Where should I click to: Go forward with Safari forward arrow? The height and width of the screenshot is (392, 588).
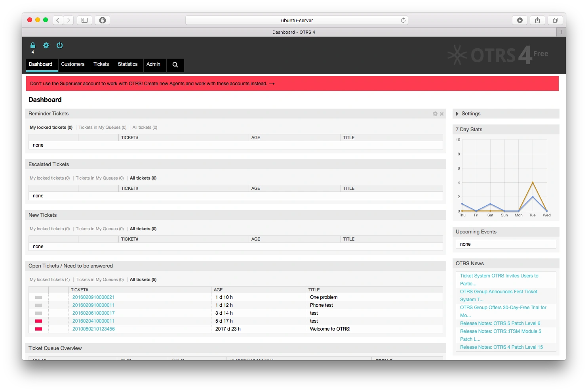click(x=69, y=20)
